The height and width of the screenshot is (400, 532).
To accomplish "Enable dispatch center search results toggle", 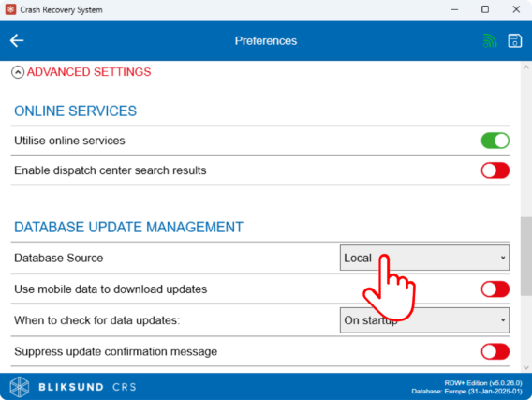I will click(x=495, y=170).
